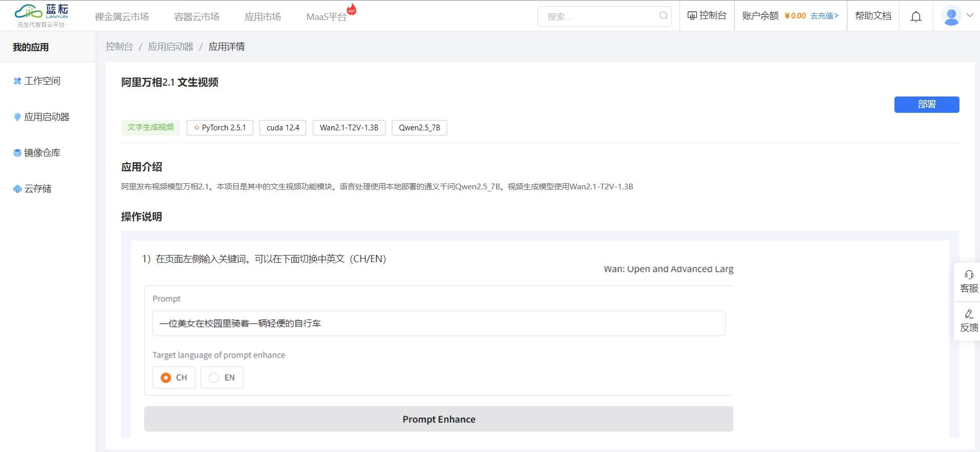The width and height of the screenshot is (980, 452).
Task: Click the HOT flame badge on MaaS
Action: [351, 9]
